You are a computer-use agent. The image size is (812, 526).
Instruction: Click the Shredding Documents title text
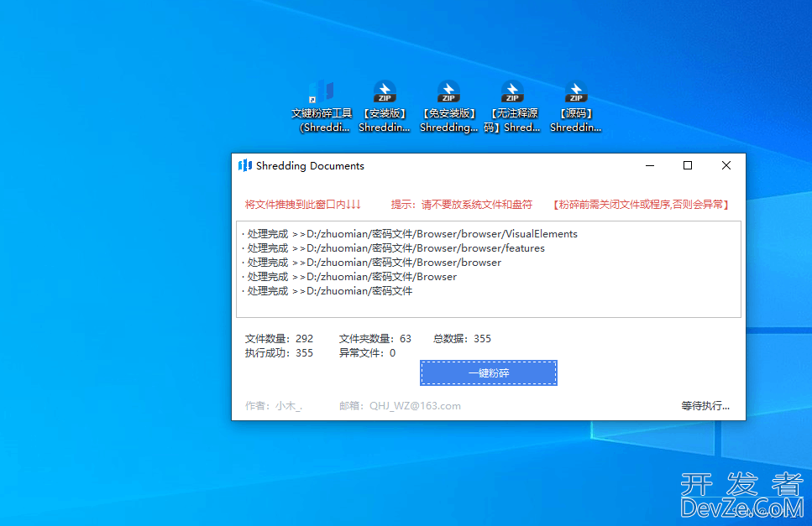310,166
